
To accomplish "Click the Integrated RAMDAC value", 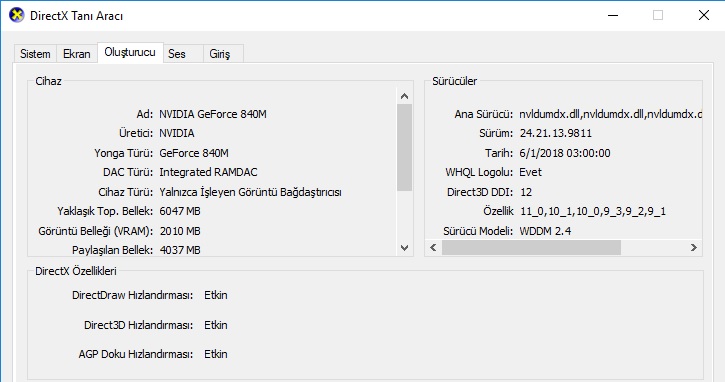I will click(208, 172).
